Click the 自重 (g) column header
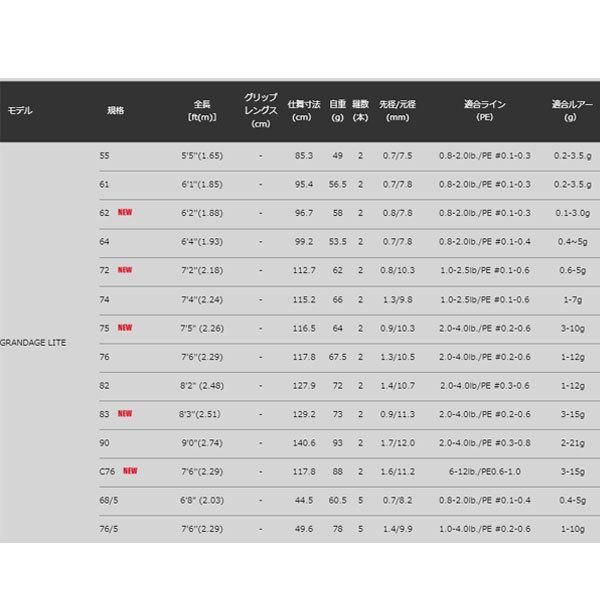 (x=337, y=110)
